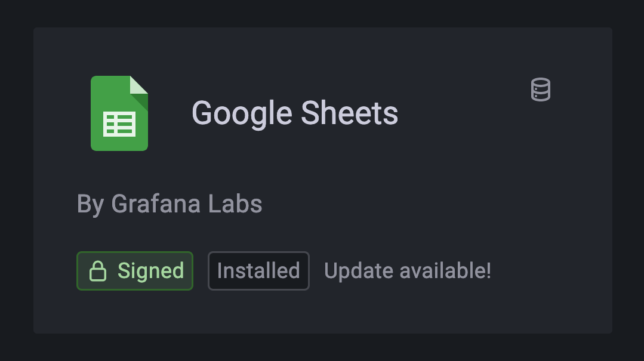Image resolution: width=644 pixels, height=361 pixels.
Task: Click the Installed badge border
Action: point(258,254)
